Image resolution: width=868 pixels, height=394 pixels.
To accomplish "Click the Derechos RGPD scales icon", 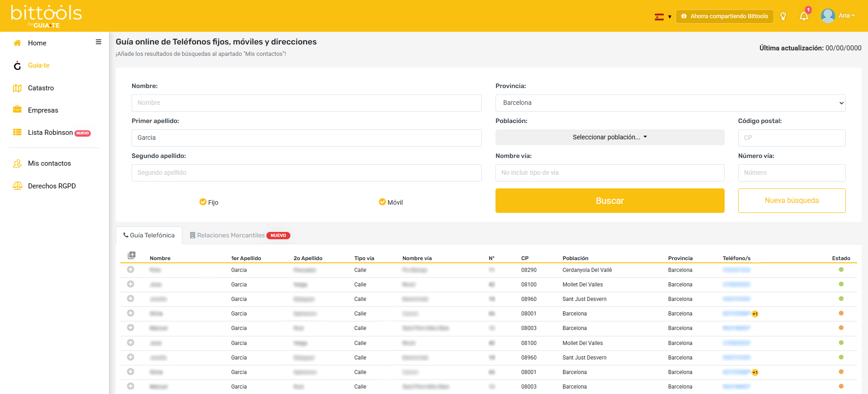I will tap(17, 186).
